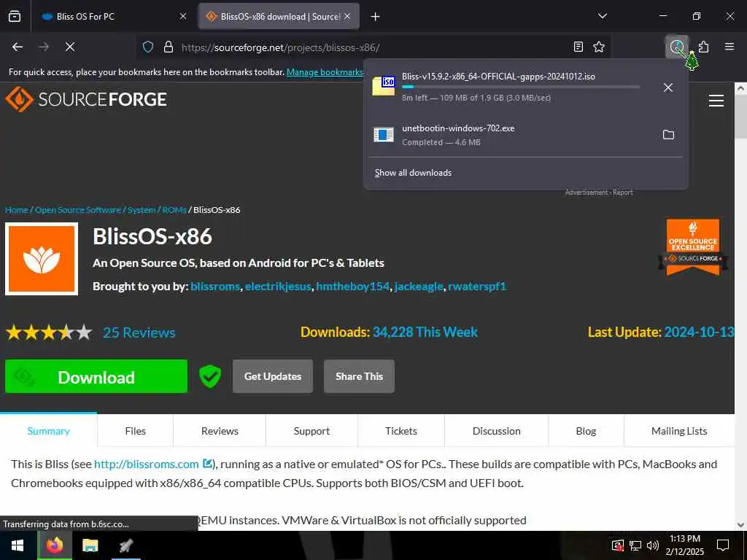Open 34,228 This Week downloads stats
The image size is (747, 560).
(x=425, y=332)
